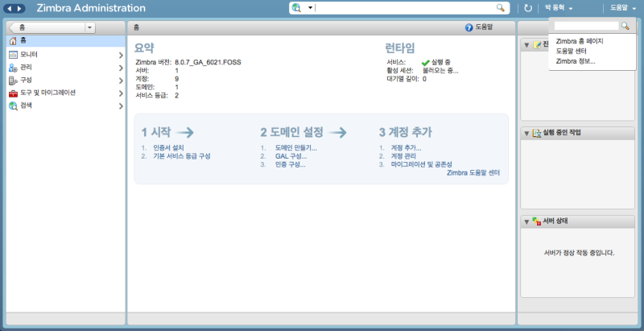This screenshot has width=644, height=331.
Task: Click the 구성 server settings icon
Action: click(13, 81)
